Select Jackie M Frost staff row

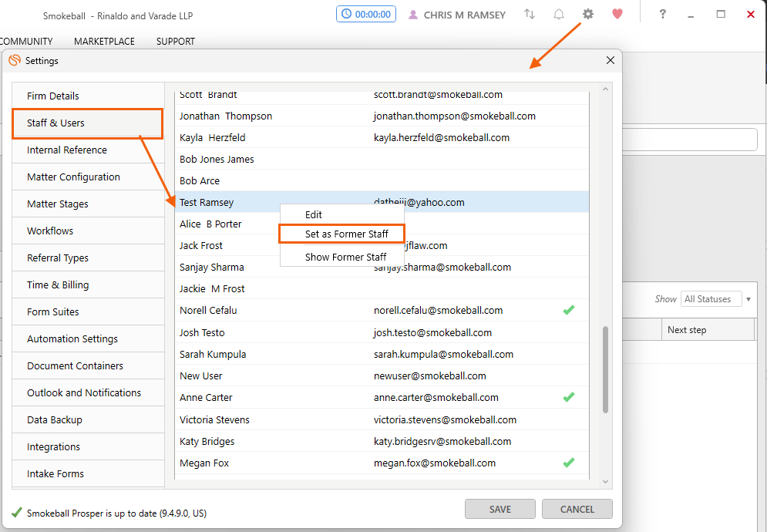382,289
